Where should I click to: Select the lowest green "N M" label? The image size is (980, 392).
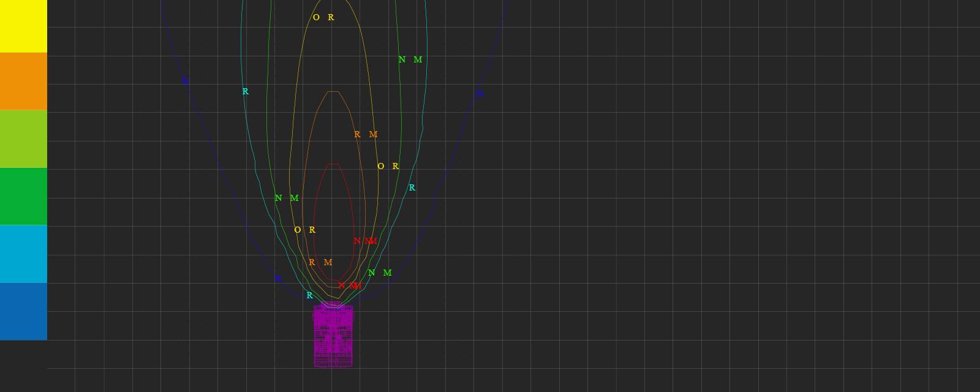(x=379, y=273)
